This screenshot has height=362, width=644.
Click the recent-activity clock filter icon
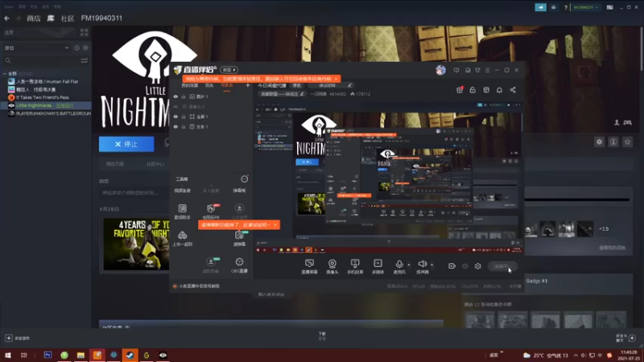pos(76,48)
